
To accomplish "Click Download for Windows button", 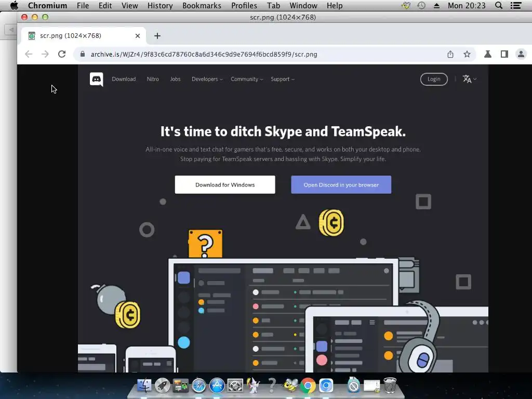I will click(225, 184).
